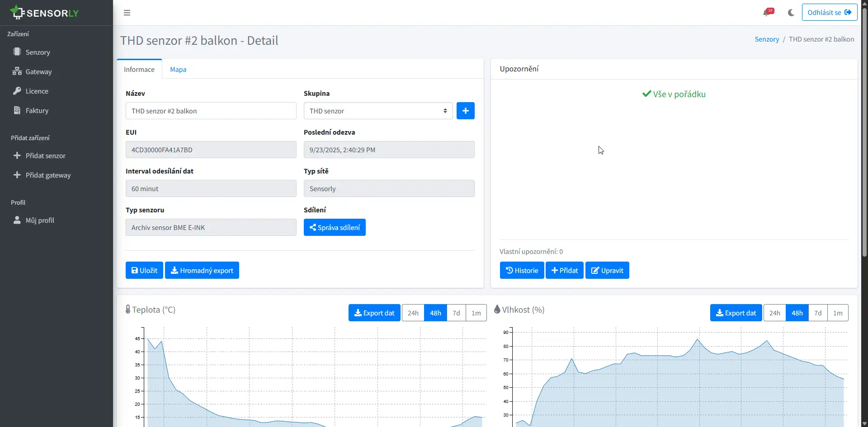Click scrollbar down arrow

click(864, 423)
